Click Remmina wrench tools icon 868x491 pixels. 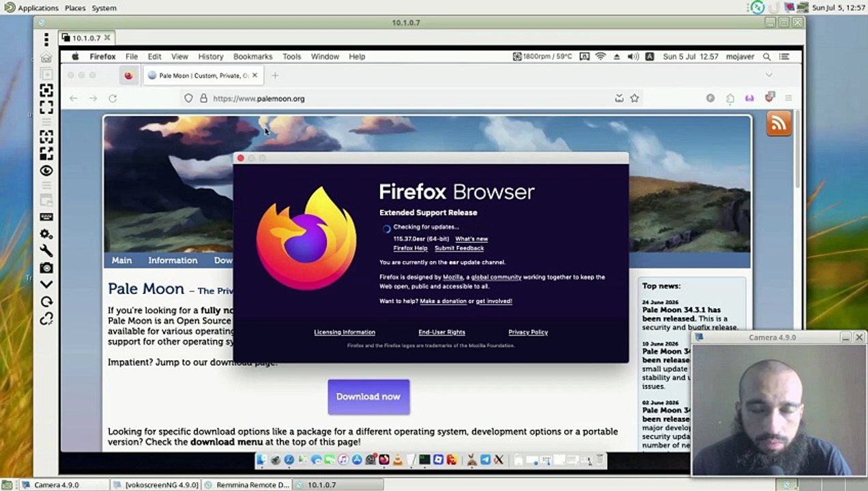pyautogui.click(x=46, y=251)
